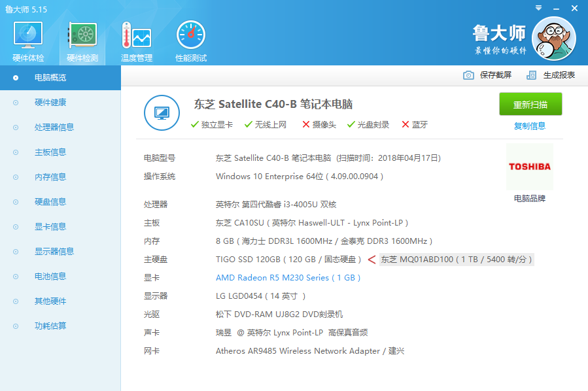The image size is (588, 391).
Task: Open 温度管理 temperature management icon
Action: 137,35
